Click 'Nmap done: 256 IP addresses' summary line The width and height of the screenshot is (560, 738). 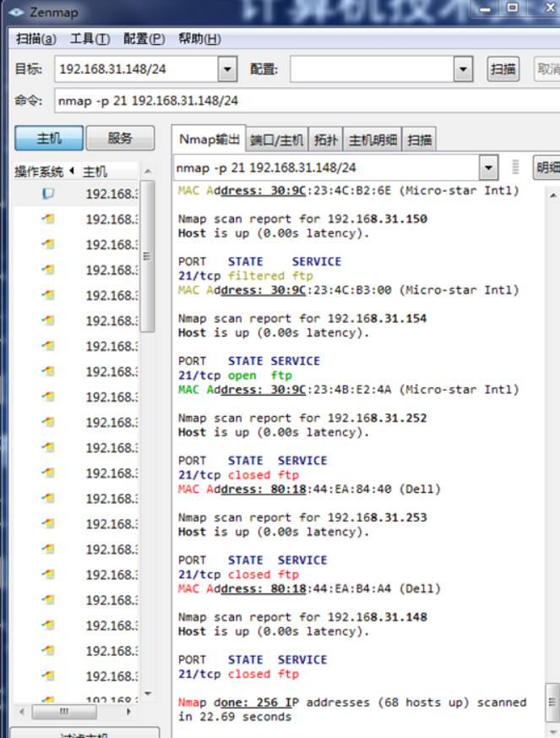[352, 702]
